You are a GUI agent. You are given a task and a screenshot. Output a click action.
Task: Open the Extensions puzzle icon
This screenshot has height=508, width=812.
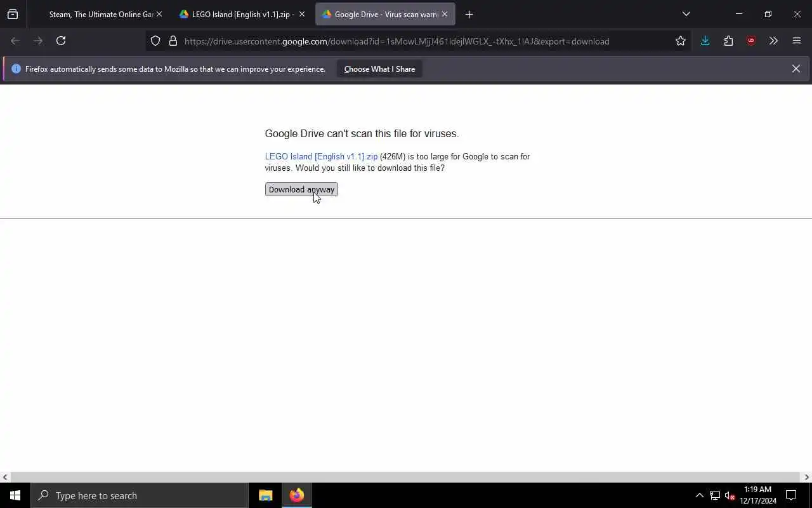click(728, 41)
